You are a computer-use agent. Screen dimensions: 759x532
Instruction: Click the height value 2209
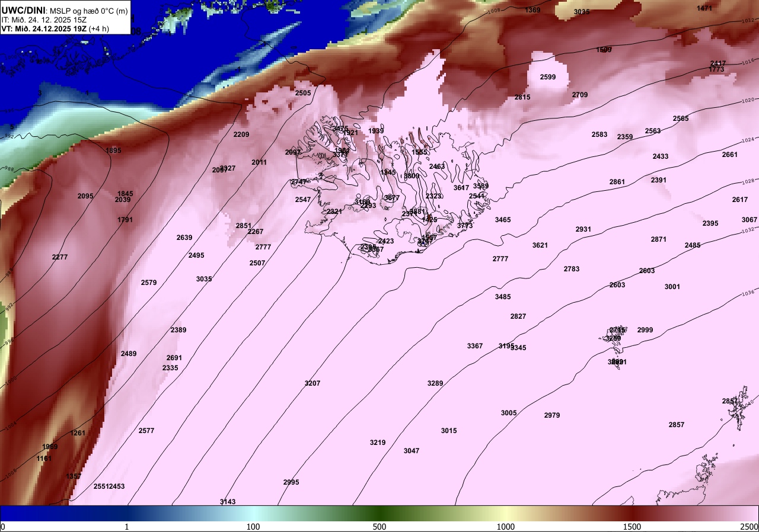click(x=241, y=134)
